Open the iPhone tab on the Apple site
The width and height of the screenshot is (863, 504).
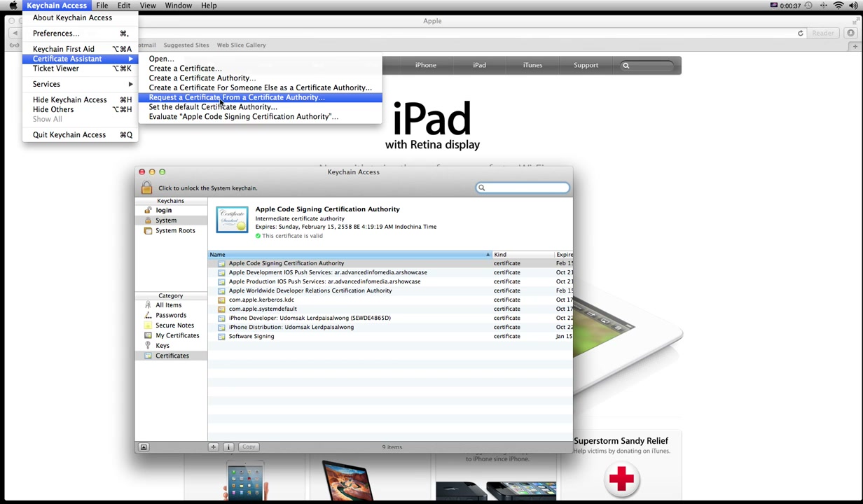tap(425, 65)
